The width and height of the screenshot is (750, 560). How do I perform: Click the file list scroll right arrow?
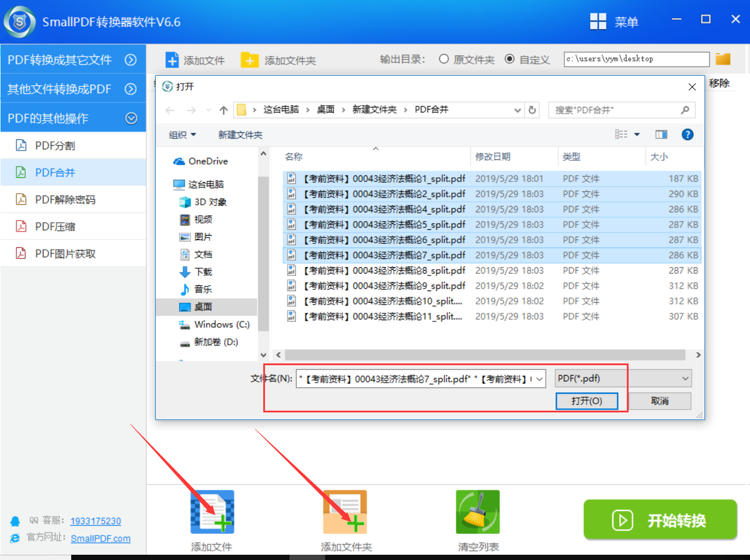coord(698,355)
